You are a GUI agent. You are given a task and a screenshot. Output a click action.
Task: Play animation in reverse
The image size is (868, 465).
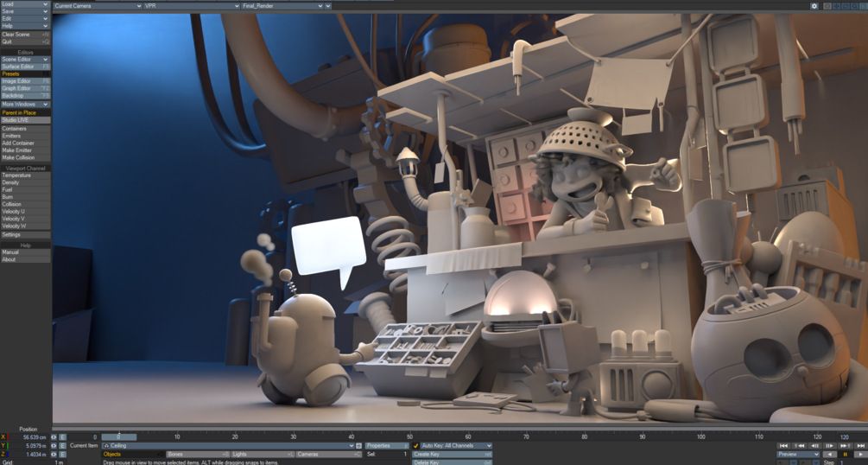[x=830, y=455]
